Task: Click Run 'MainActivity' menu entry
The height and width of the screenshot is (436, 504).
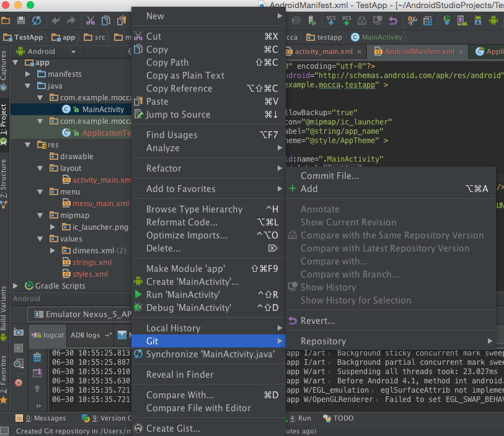Action: pos(208,294)
